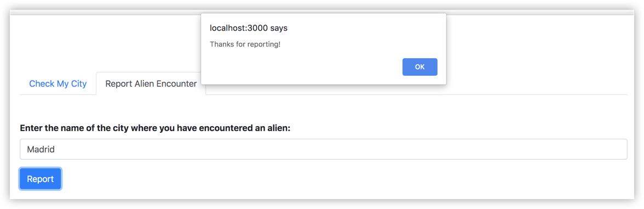Focus the city name input containing Madrid
The height and width of the screenshot is (209, 644).
point(324,149)
